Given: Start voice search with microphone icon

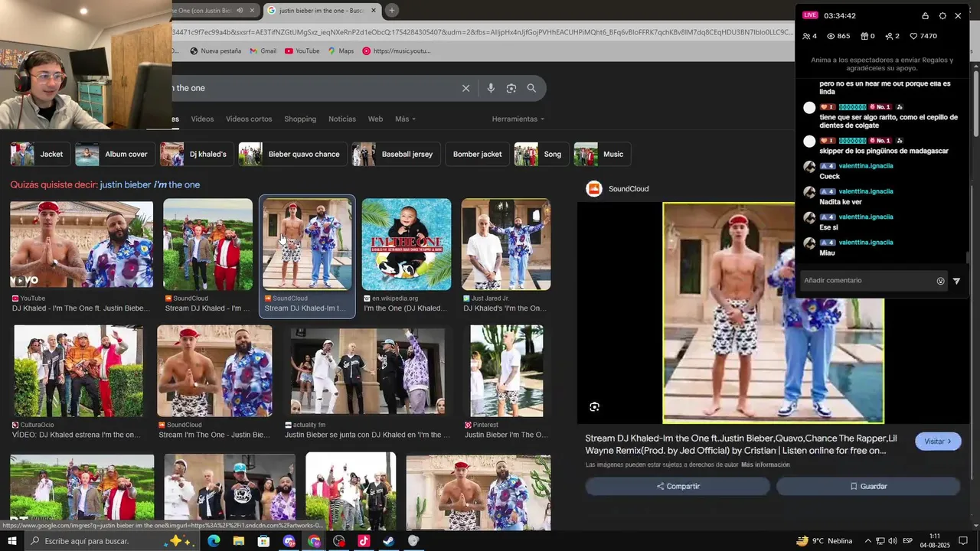Looking at the screenshot, I should [491, 88].
